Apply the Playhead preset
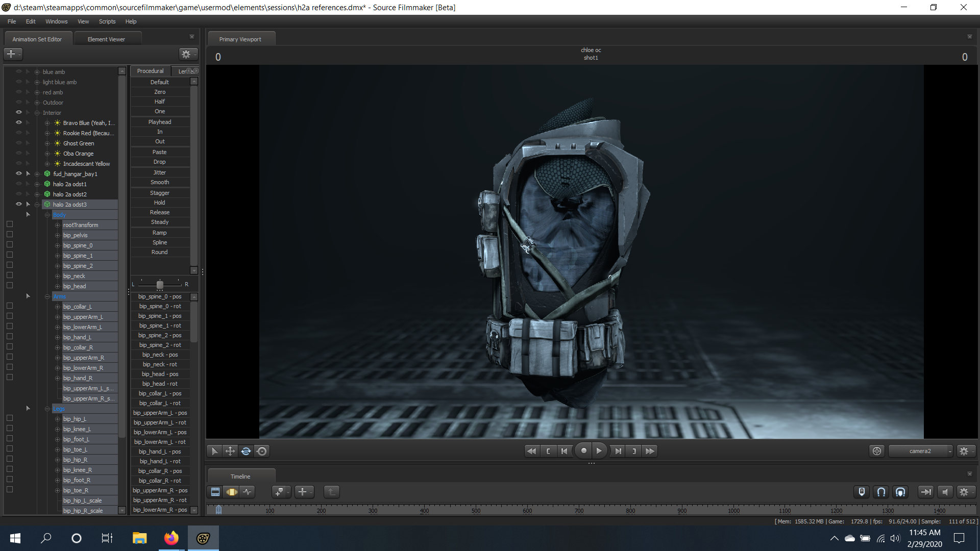The image size is (980, 551). (160, 122)
